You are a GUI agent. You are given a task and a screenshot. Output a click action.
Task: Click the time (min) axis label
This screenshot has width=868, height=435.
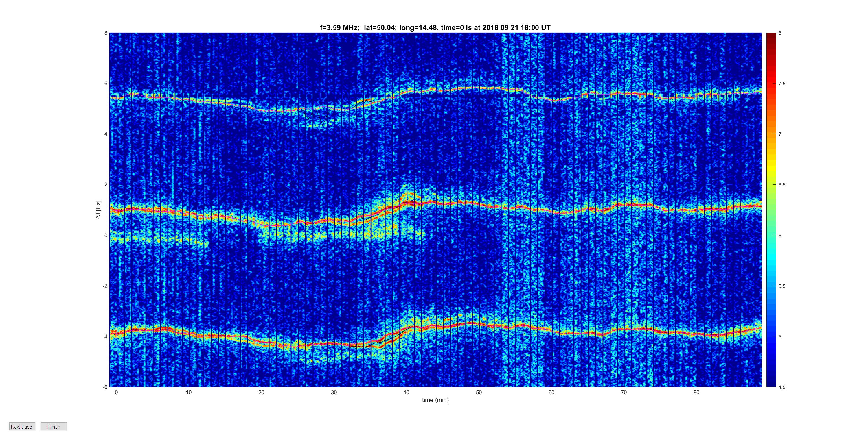435,400
